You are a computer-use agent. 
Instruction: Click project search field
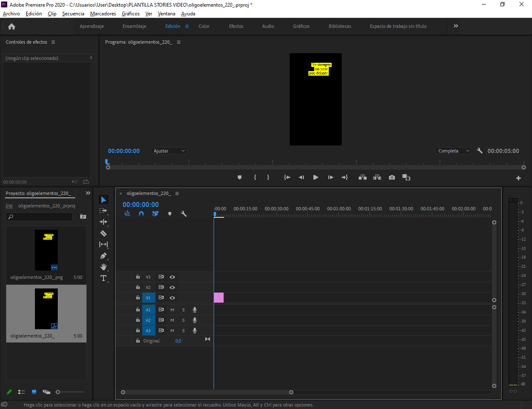click(39, 217)
